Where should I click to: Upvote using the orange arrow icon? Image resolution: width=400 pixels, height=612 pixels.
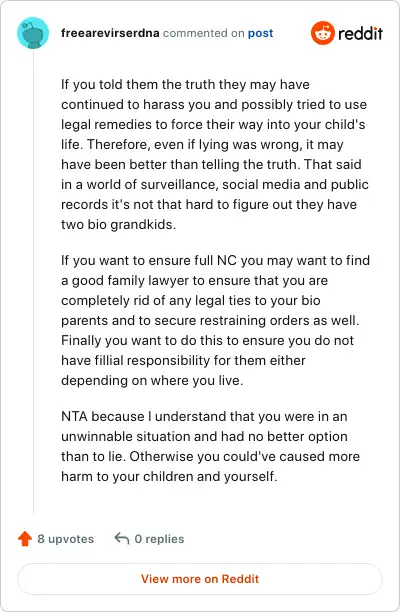(25, 539)
